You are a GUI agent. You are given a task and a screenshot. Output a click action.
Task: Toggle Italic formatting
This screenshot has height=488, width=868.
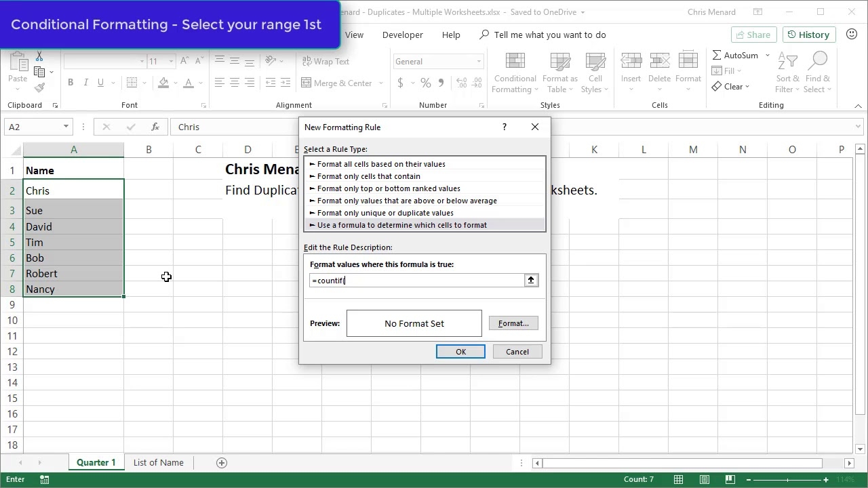point(85,83)
